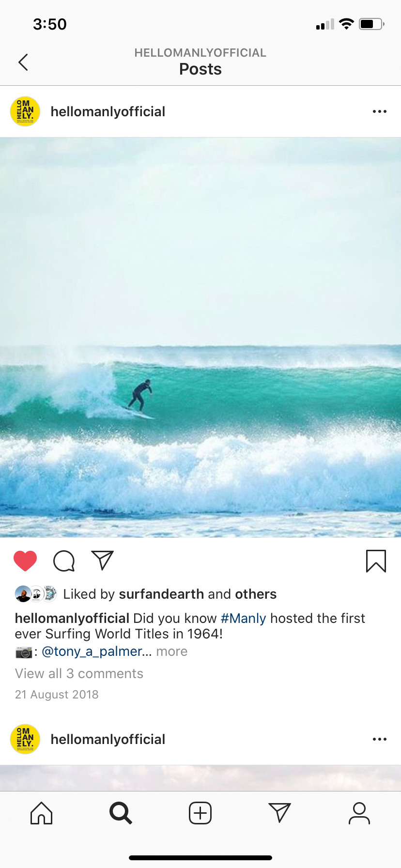Open three-dot options for the surfer post
Viewport: 401px width, 868px height.
(380, 111)
